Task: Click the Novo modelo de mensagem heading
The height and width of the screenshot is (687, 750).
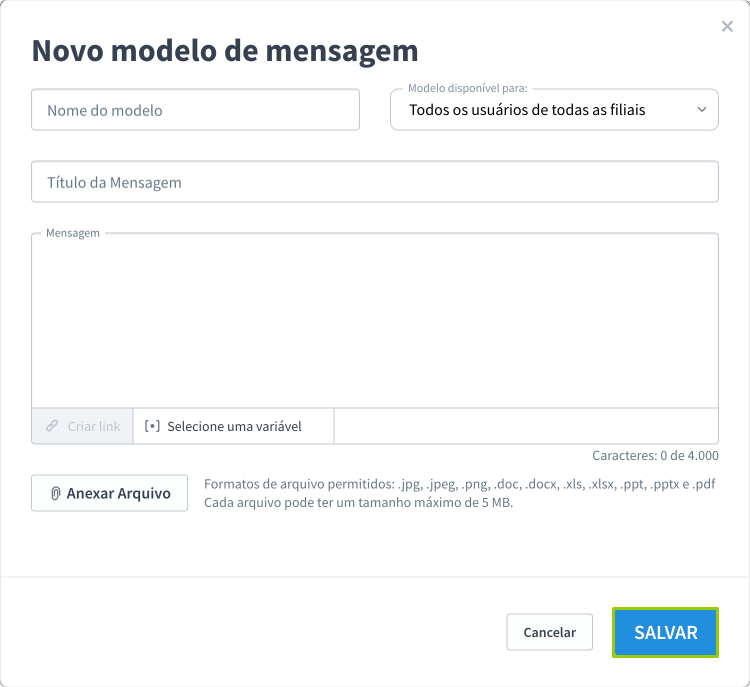Action: coord(225,50)
